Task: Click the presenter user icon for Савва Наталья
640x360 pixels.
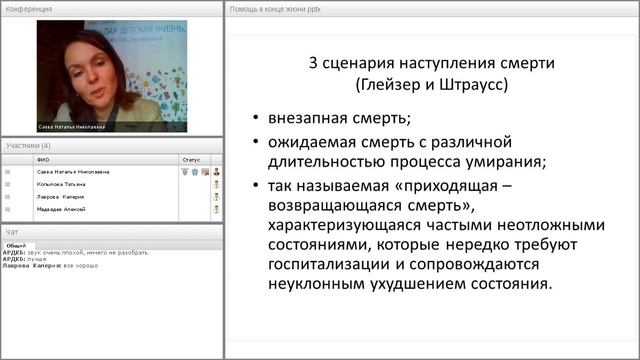Action: coord(216,172)
